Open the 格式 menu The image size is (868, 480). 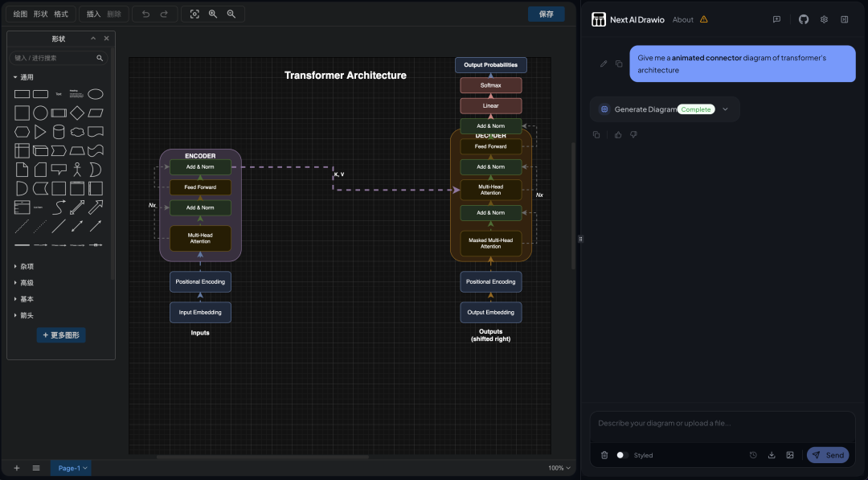(61, 14)
